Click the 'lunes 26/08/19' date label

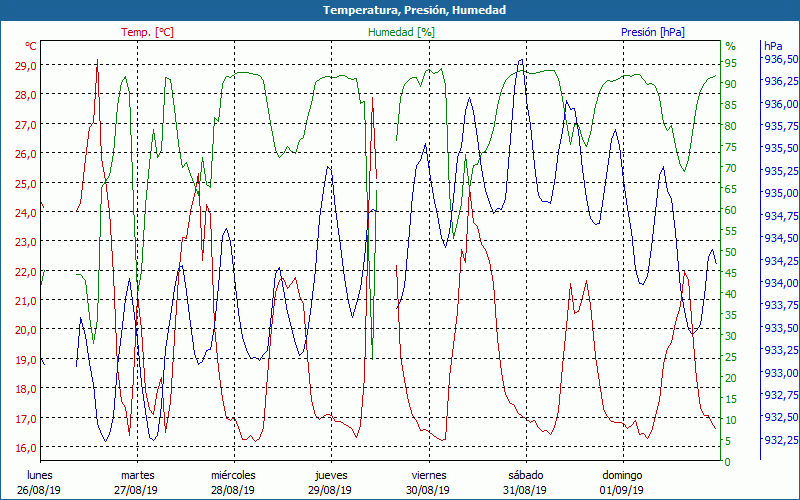(39, 483)
